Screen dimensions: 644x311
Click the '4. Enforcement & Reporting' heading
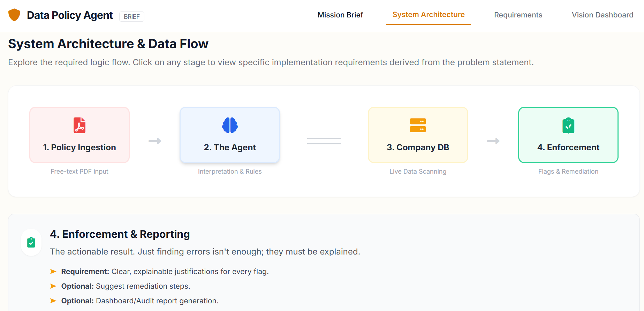pyautogui.click(x=120, y=234)
